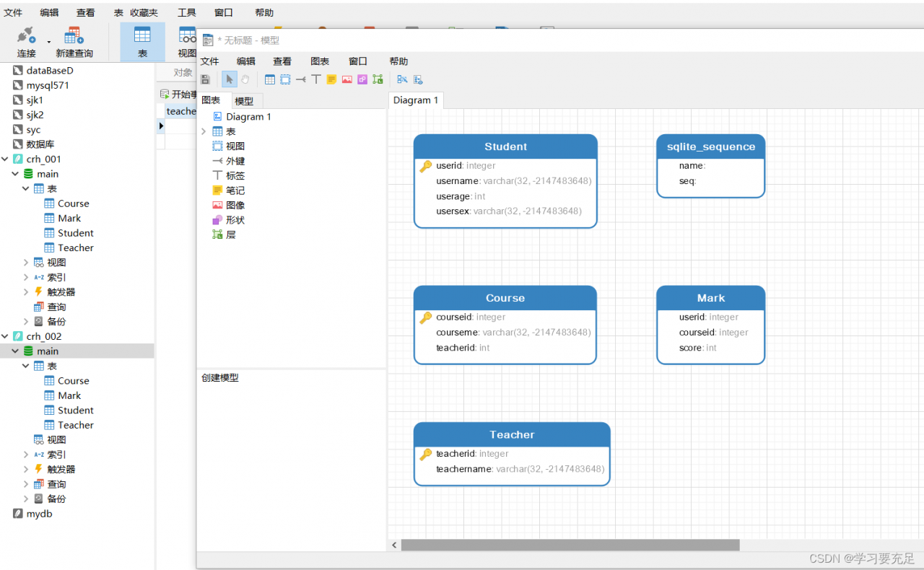Click the text label tool

point(316,79)
